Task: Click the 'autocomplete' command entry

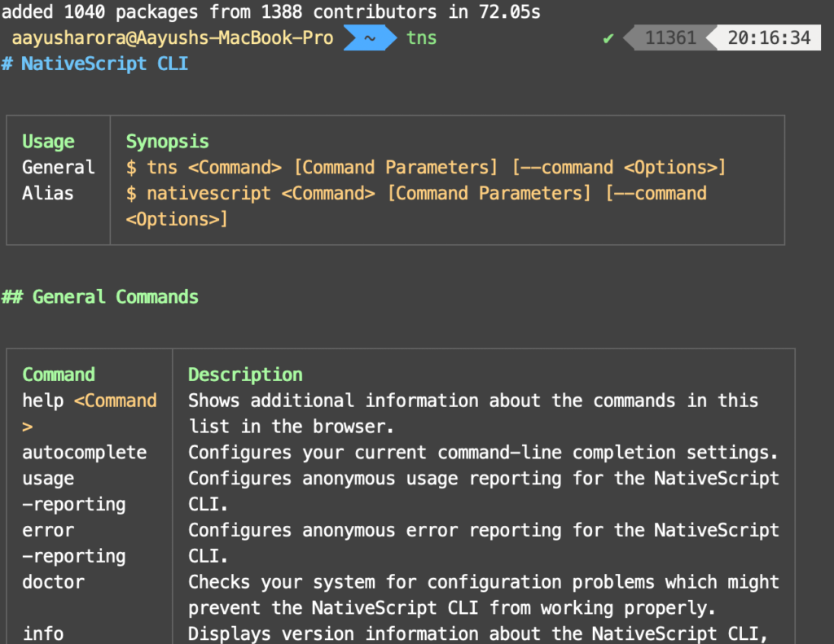Action: (x=85, y=453)
